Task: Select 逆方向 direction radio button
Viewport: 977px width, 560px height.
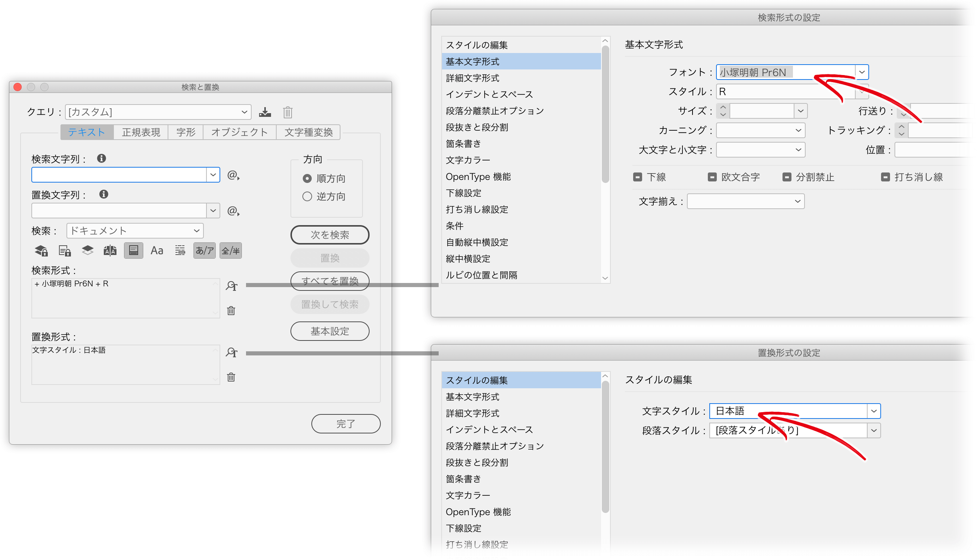Action: click(x=307, y=196)
